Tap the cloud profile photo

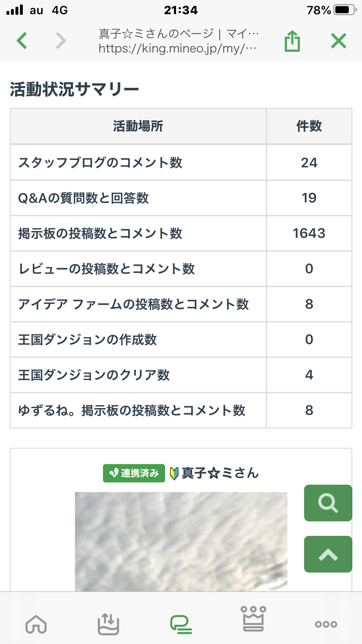tap(181, 541)
